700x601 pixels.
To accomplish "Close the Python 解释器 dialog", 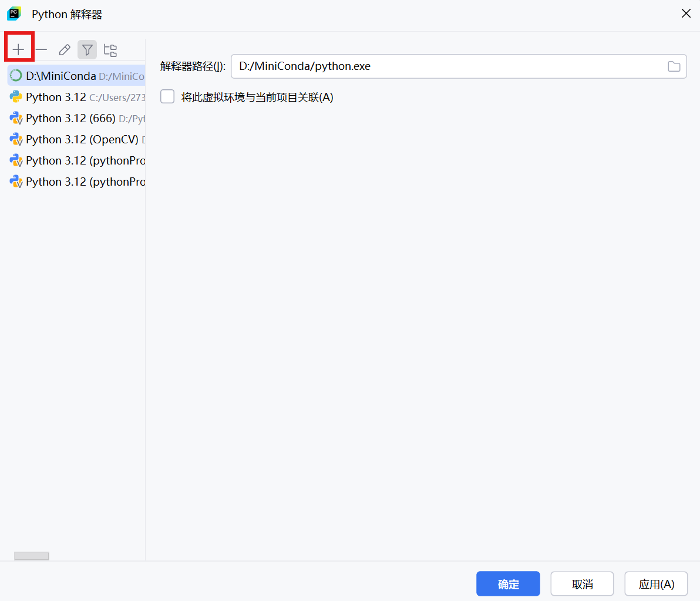I will pos(686,14).
